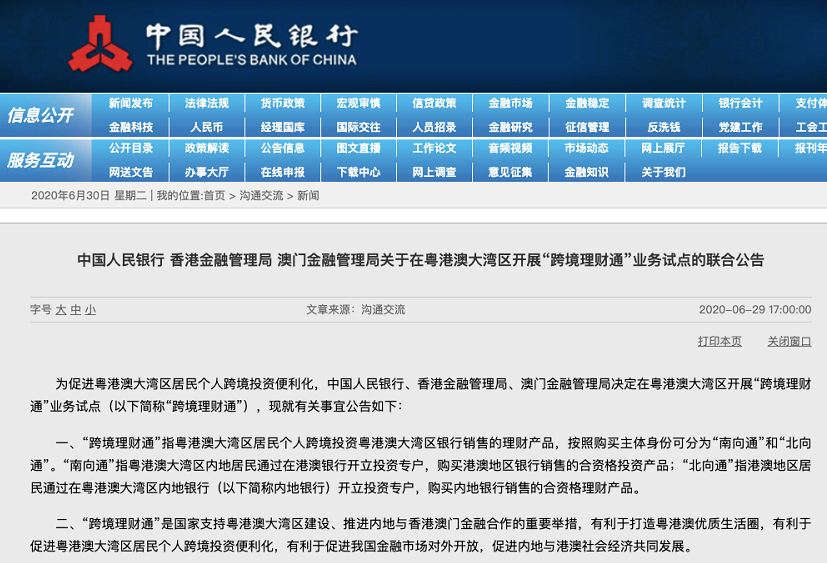Open the 货币政策 navigation item
The width and height of the screenshot is (827, 563).
pos(282,103)
